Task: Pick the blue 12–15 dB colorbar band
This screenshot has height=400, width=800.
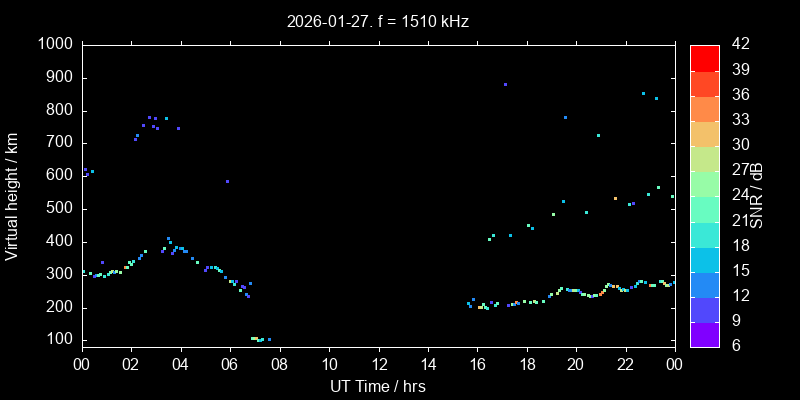Action: pyautogui.click(x=705, y=284)
